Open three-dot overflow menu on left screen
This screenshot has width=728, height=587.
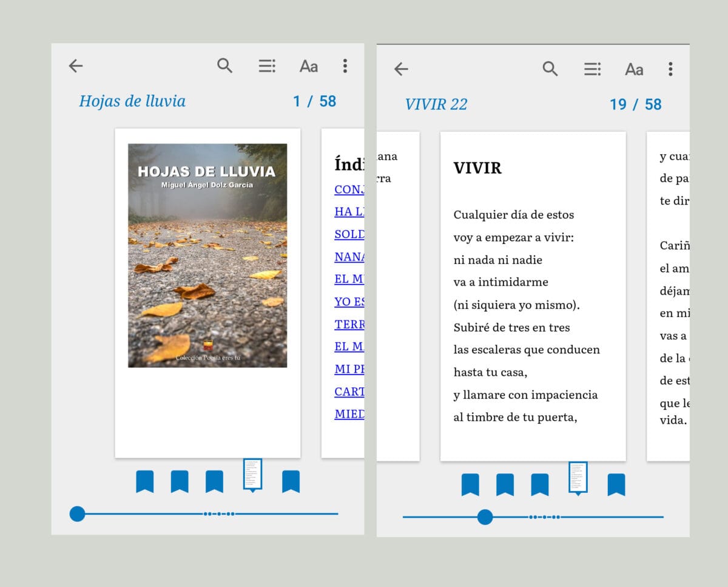pyautogui.click(x=345, y=66)
